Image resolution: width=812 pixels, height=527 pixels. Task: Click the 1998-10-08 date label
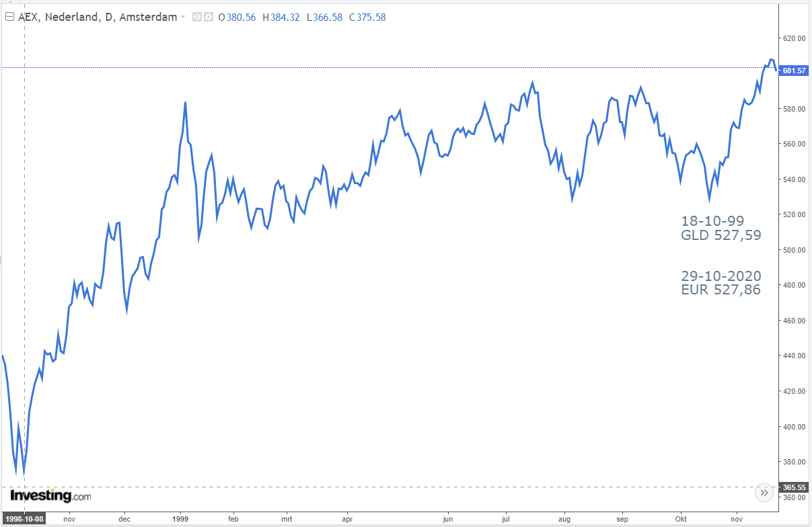[x=24, y=519]
